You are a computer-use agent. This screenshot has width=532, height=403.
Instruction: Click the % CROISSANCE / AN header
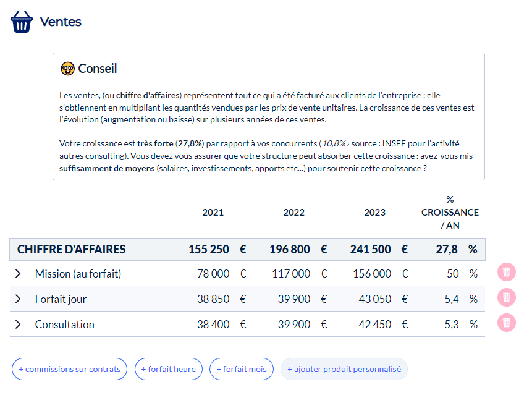coord(450,213)
